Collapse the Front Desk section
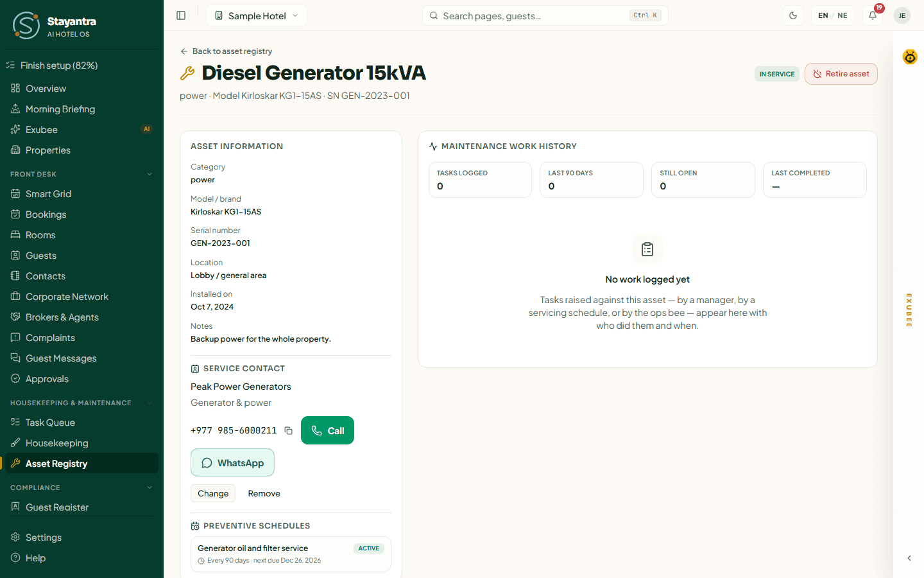 tap(81, 174)
